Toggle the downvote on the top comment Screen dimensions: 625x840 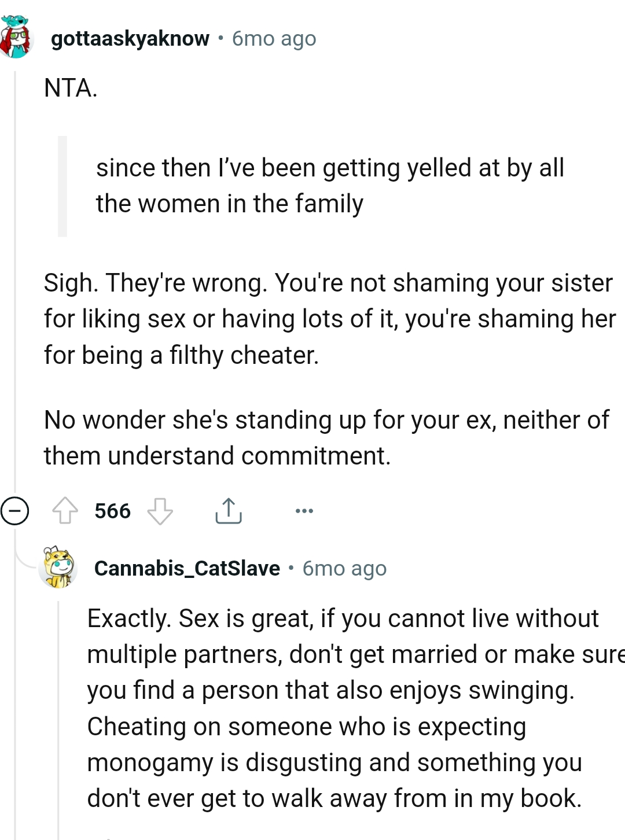(x=160, y=511)
